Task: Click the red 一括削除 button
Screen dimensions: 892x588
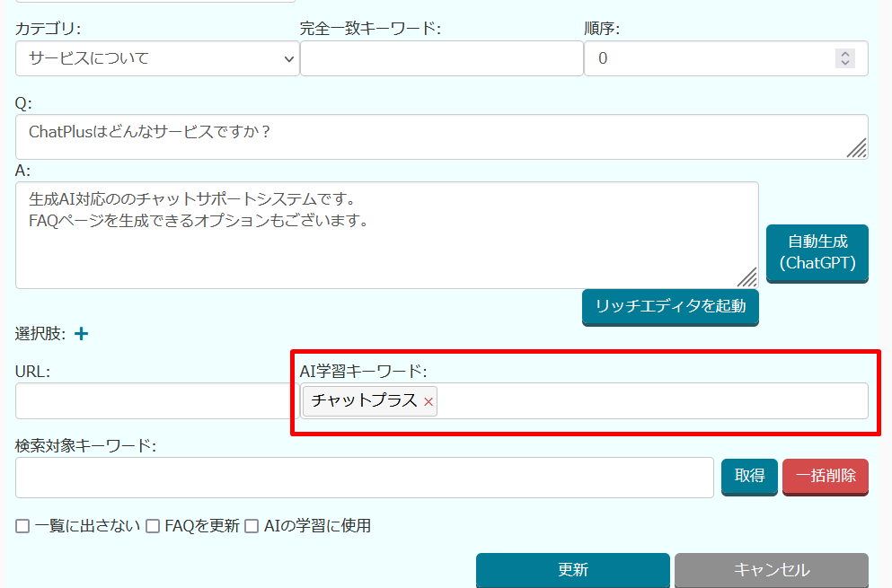Action: tap(826, 476)
